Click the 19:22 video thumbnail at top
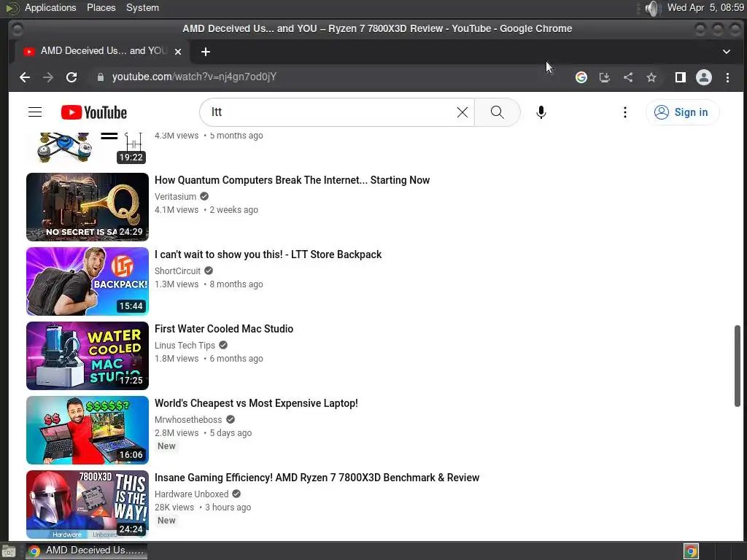The width and height of the screenshot is (747, 560). coord(88,149)
